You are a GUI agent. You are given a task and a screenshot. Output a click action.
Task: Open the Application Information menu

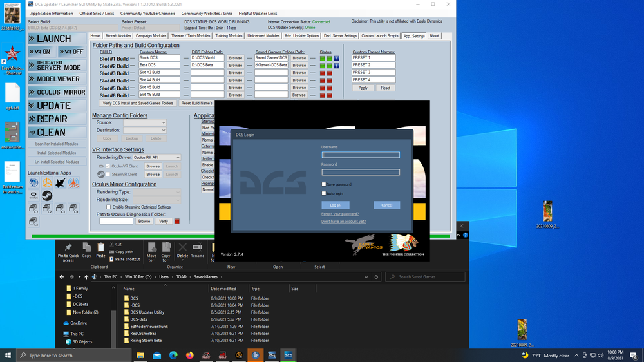(x=52, y=13)
